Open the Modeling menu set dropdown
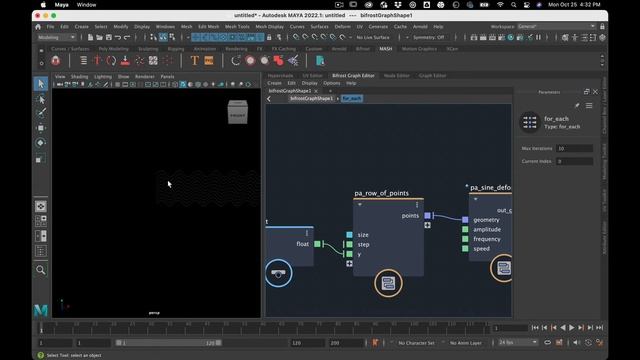This screenshot has width=640, height=360. click(56, 37)
